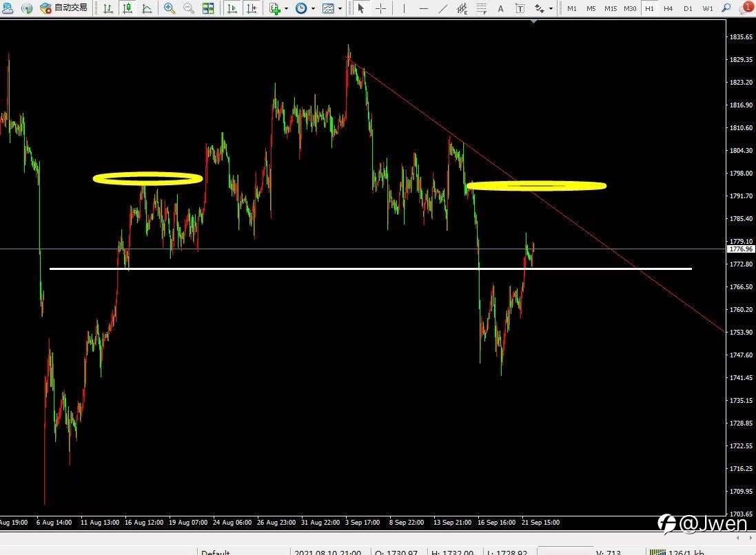Switch to line chart display

(147, 8)
